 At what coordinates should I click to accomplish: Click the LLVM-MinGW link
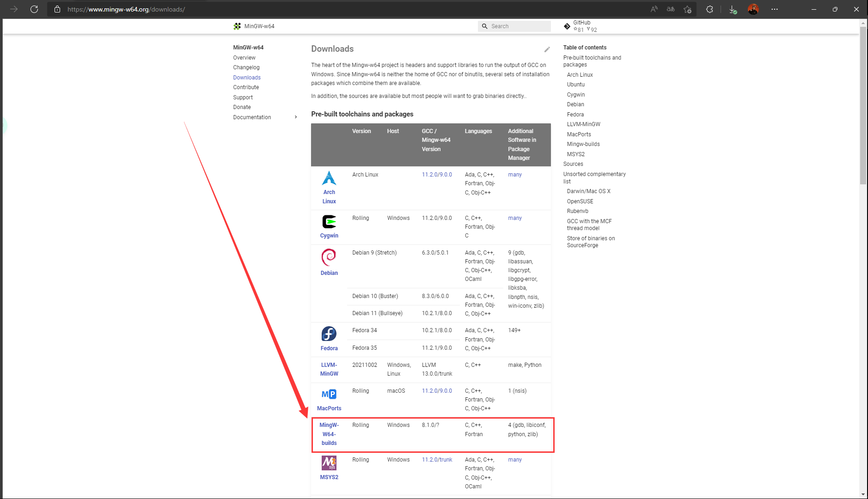click(x=329, y=369)
